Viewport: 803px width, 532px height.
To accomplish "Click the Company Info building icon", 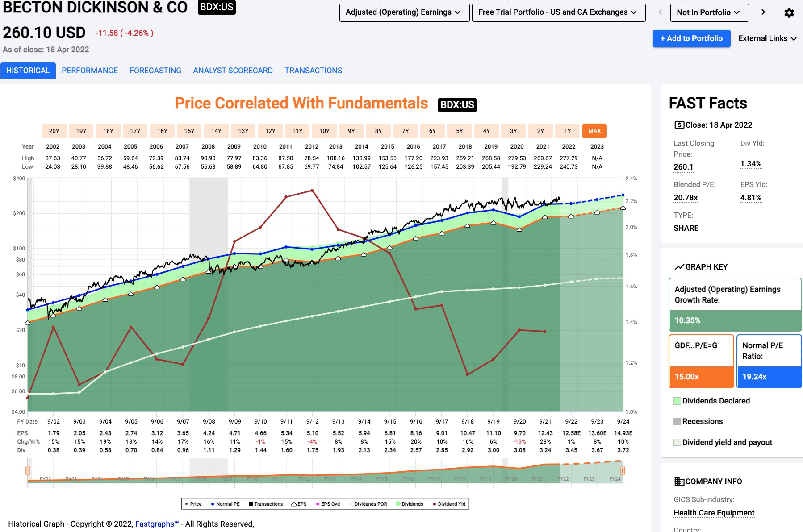I will [679, 482].
